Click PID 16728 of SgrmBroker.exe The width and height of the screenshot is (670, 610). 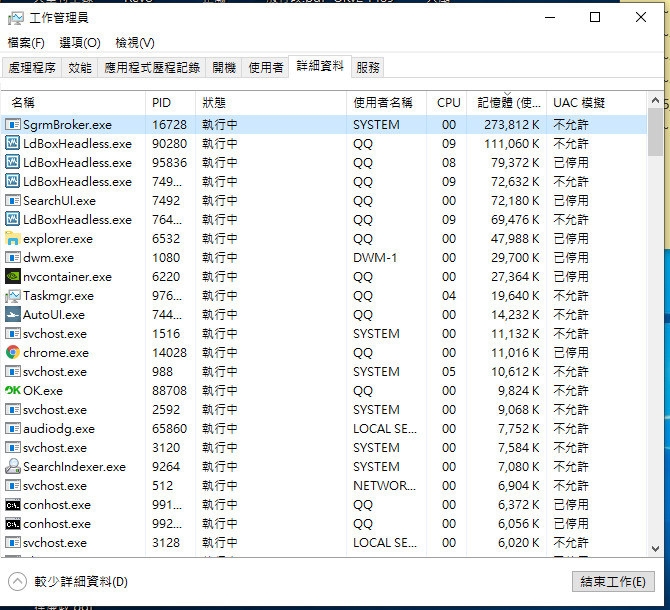coord(169,125)
